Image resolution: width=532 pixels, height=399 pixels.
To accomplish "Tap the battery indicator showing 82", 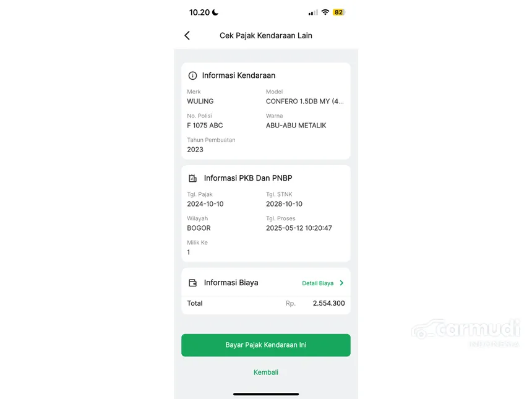I will 338,12.
